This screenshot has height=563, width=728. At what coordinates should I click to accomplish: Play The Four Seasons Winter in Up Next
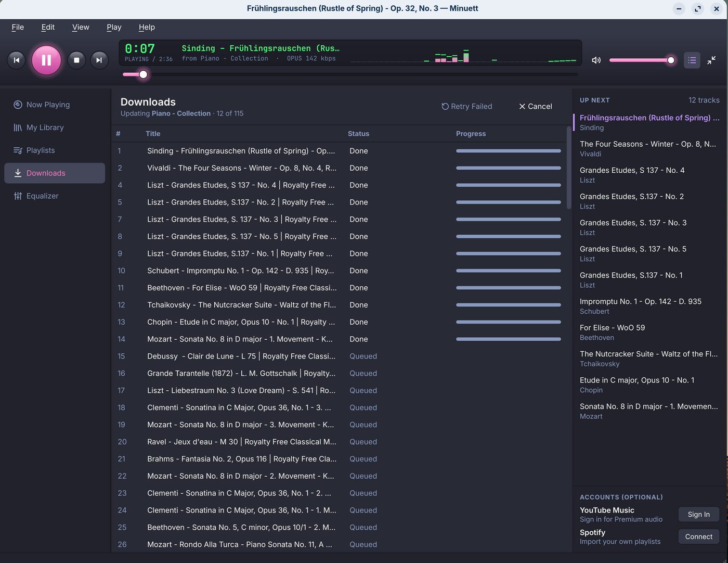(649, 149)
